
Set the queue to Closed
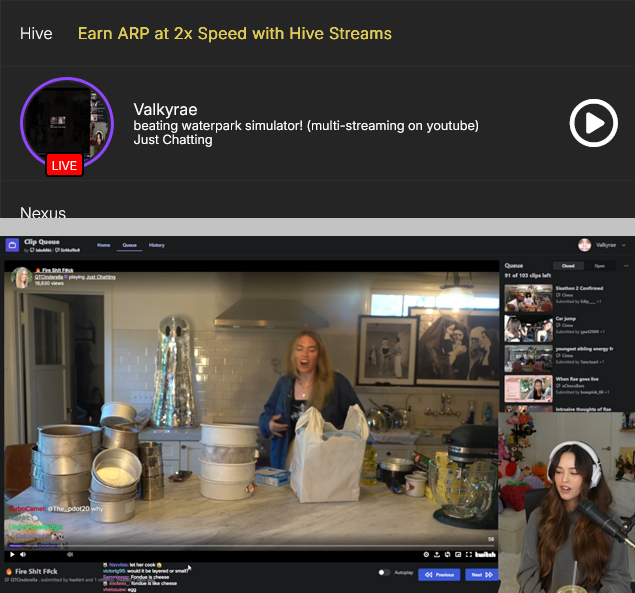(567, 266)
